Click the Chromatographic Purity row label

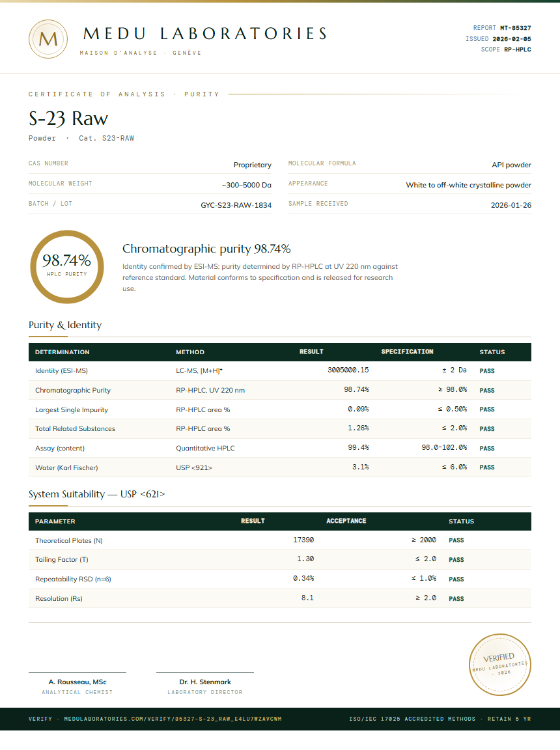(73, 391)
